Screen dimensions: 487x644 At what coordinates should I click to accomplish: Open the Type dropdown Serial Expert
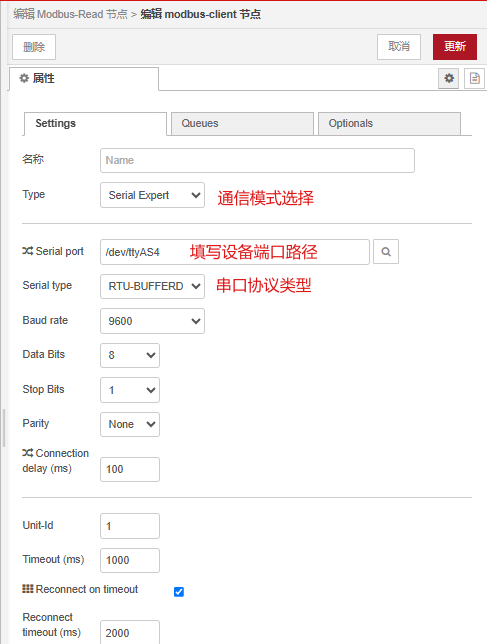point(152,195)
